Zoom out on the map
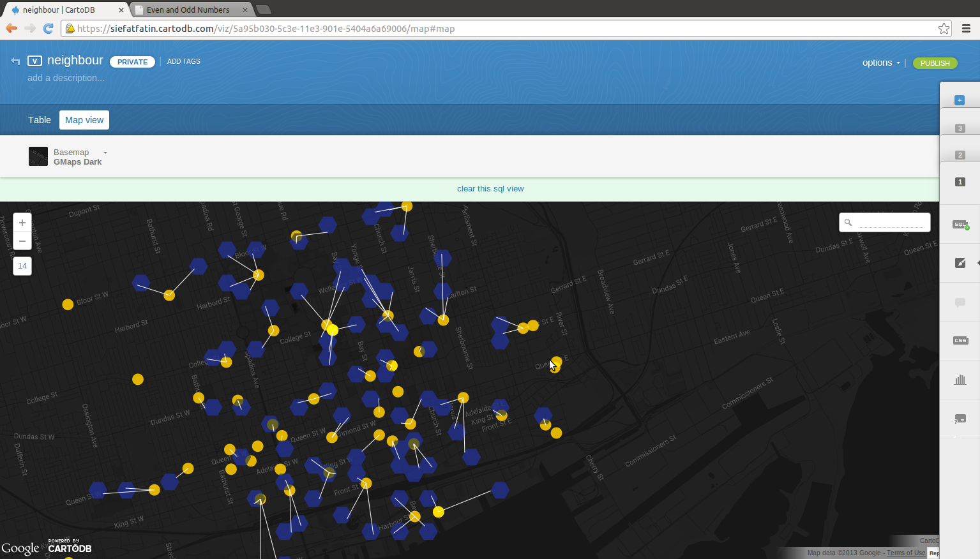980x559 pixels. pos(22,241)
